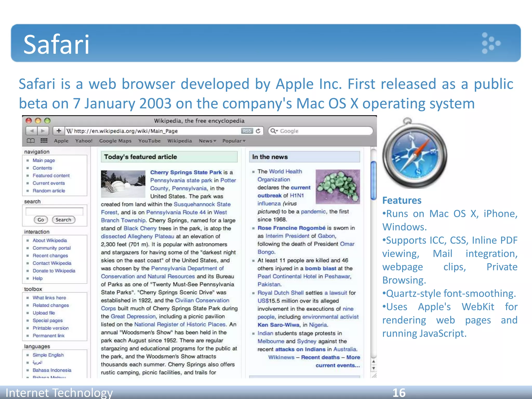Open the Recent changes link

pos(50,255)
